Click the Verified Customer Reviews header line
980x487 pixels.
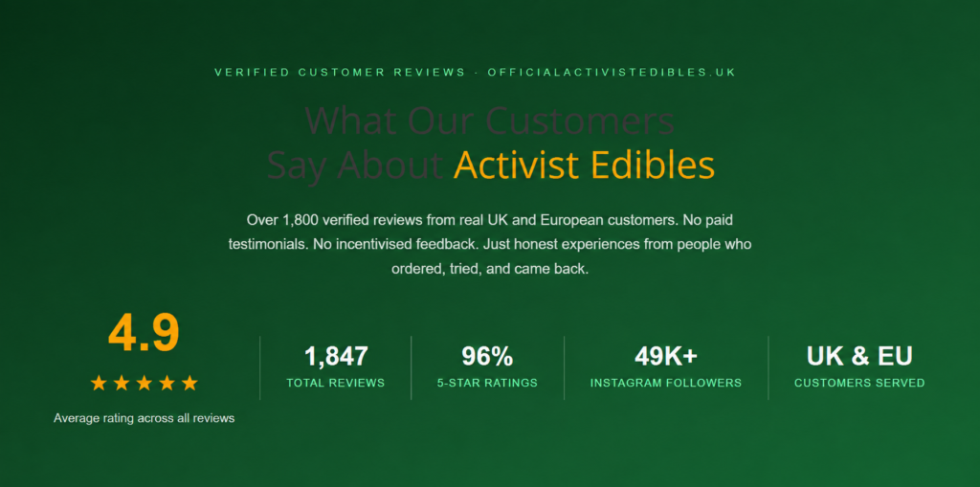pos(476,73)
